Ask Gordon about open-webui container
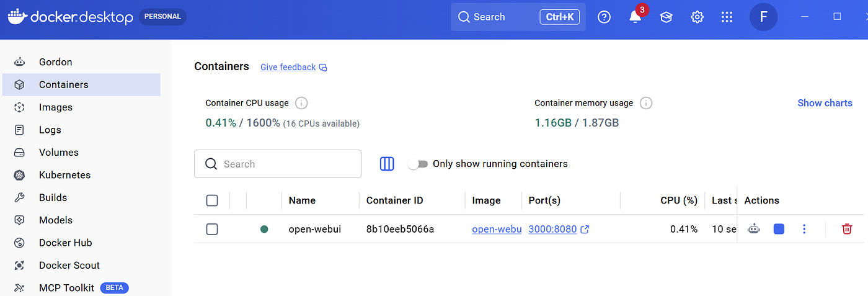868x296 pixels. (753, 229)
